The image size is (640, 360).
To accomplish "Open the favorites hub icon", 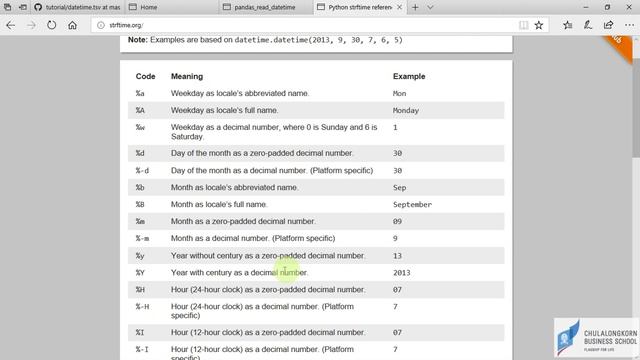I will (x=567, y=25).
